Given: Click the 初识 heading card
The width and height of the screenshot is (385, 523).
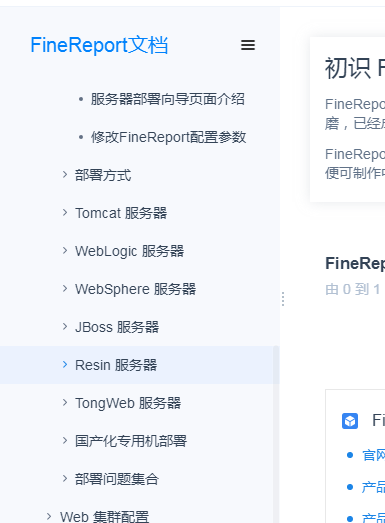Looking at the screenshot, I should click(x=347, y=119).
